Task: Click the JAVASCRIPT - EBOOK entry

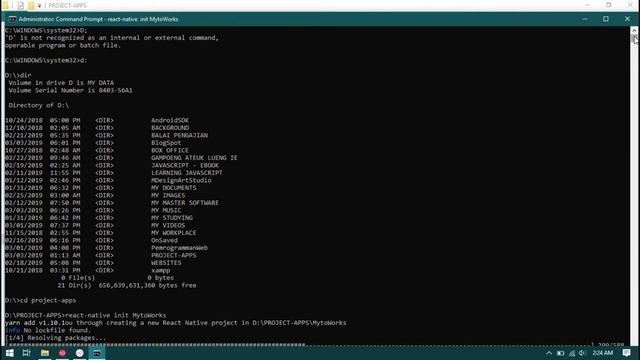Action: (185, 165)
